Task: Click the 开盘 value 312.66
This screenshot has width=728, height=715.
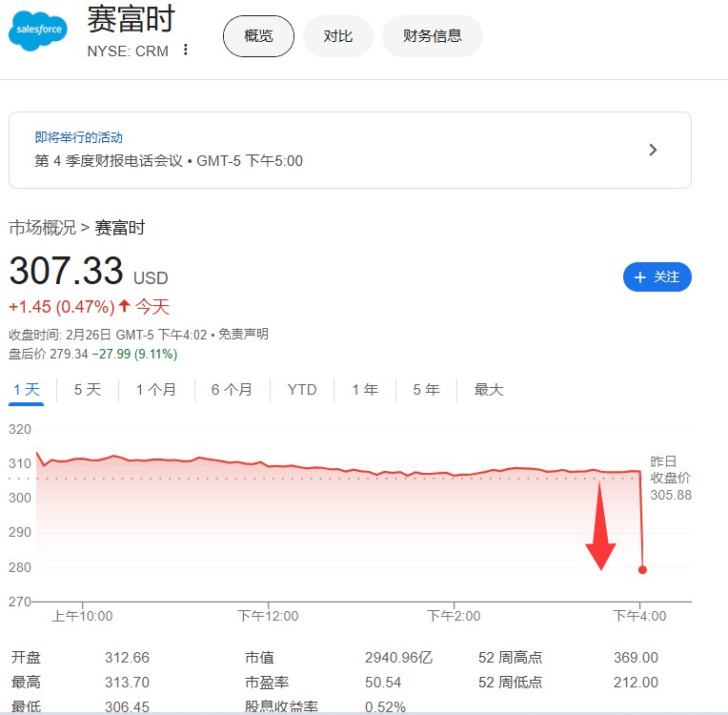Action: click(127, 658)
